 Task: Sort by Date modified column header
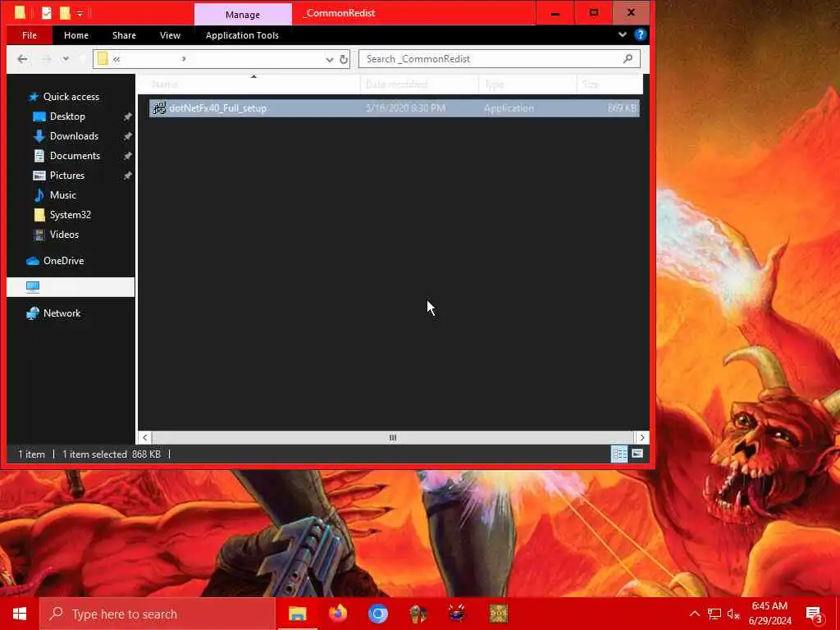click(419, 84)
